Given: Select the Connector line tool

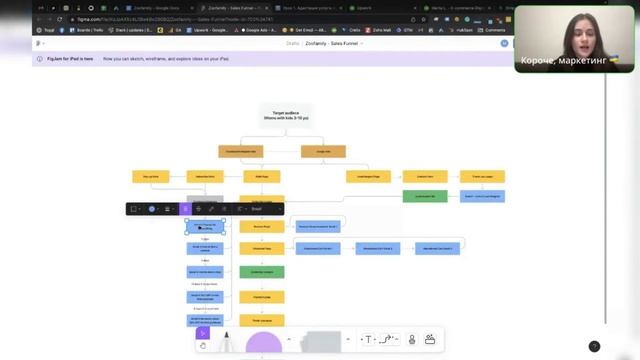Looking at the screenshot, I should click(x=387, y=339).
